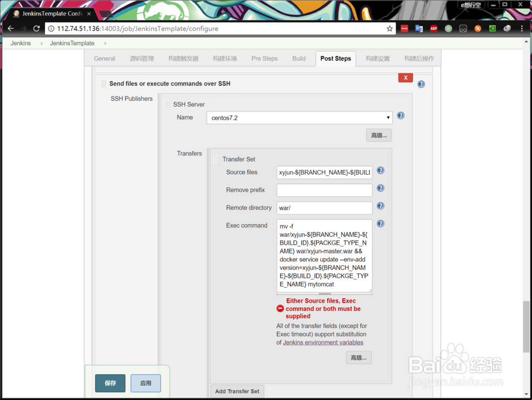
Task: View site info icon in address bar
Action: pyautogui.click(x=51, y=29)
